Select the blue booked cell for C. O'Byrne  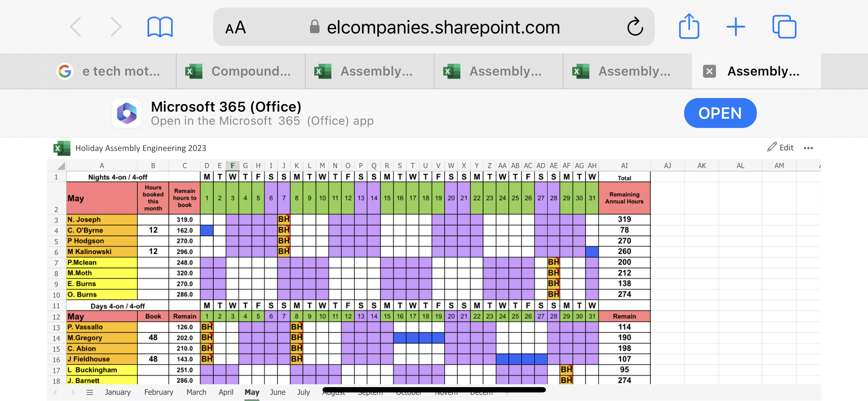pyautogui.click(x=207, y=230)
